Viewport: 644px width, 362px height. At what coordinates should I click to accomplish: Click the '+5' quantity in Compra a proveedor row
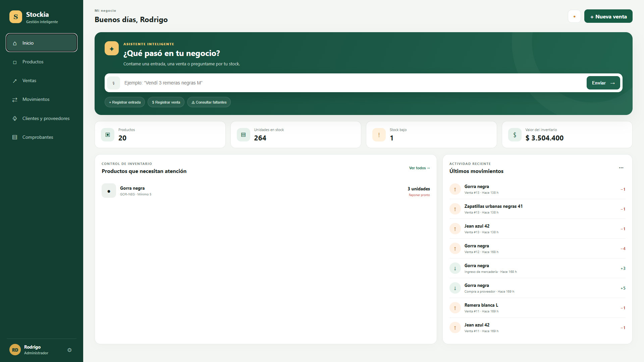[623, 288]
